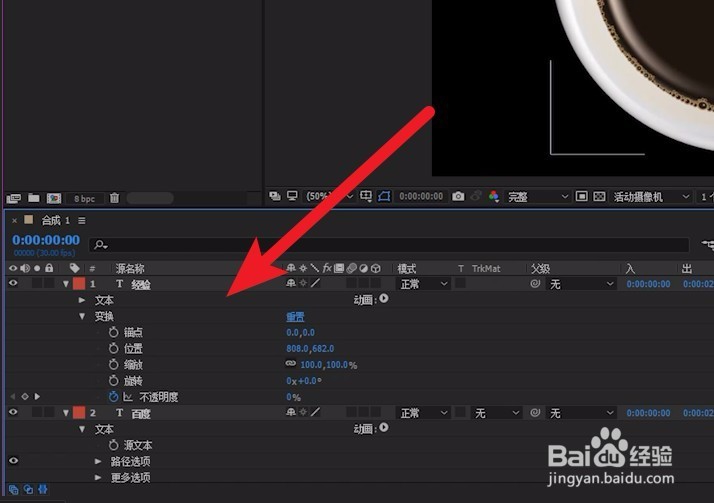Screen dimensions: 714x503
Task: Hide the 经验 layer with eye toggle
Action: click(x=13, y=284)
